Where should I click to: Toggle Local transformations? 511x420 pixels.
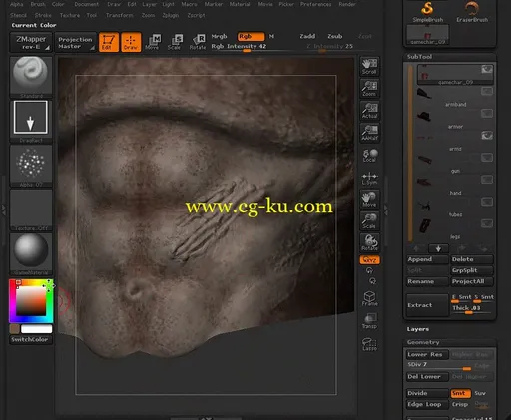(x=369, y=155)
